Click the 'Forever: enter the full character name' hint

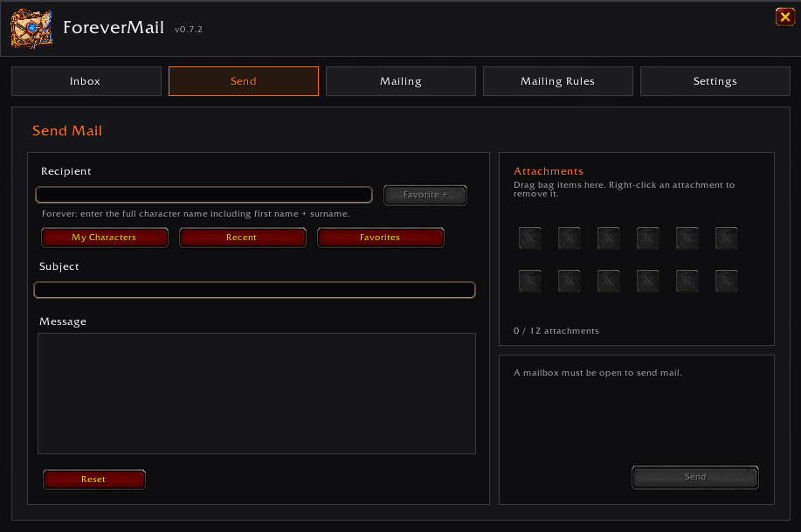[196, 214]
